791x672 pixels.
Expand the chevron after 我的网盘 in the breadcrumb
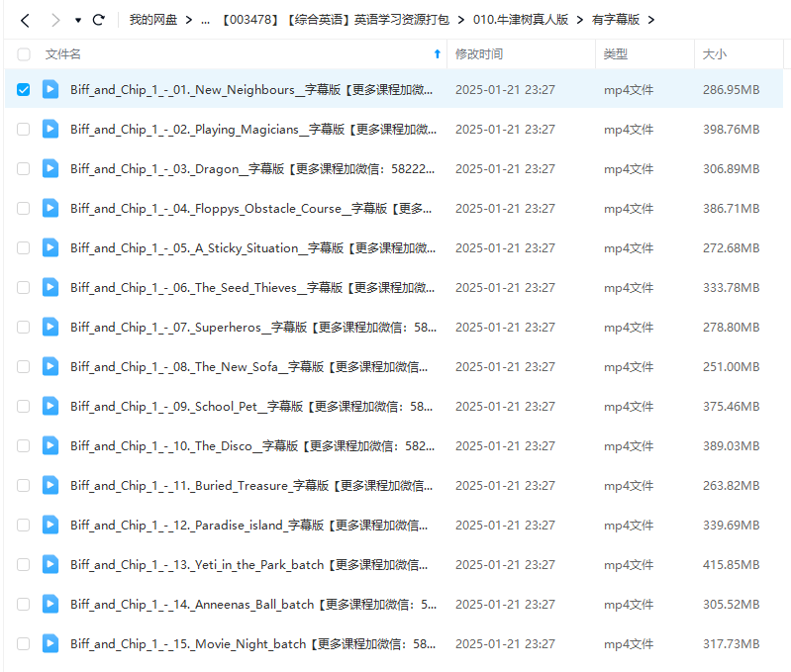(x=189, y=20)
